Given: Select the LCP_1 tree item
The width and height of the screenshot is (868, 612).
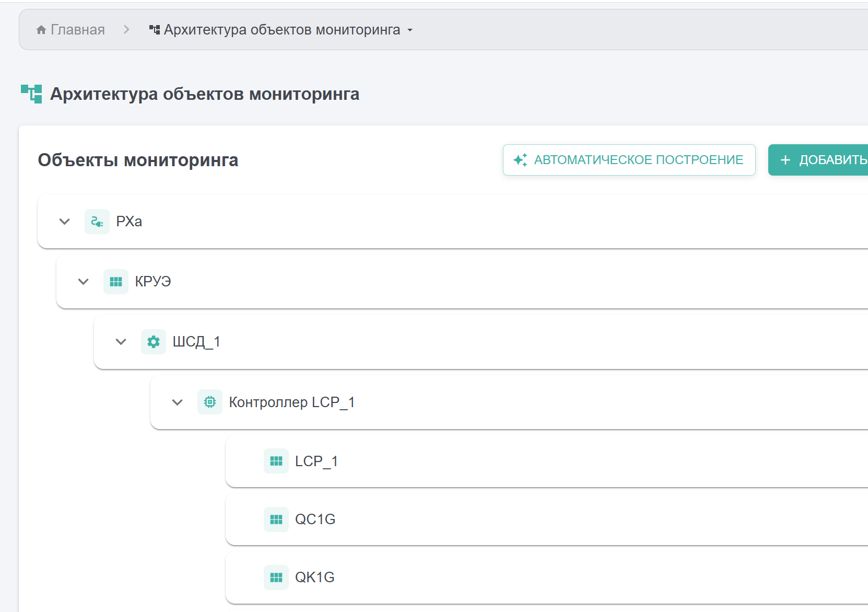Looking at the screenshot, I should [x=547, y=461].
